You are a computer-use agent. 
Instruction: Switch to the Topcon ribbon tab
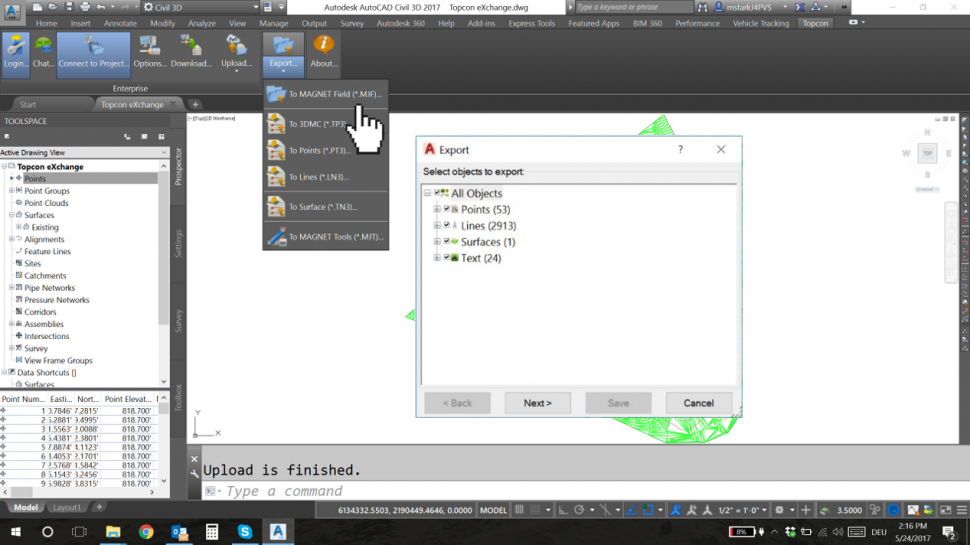tap(815, 23)
